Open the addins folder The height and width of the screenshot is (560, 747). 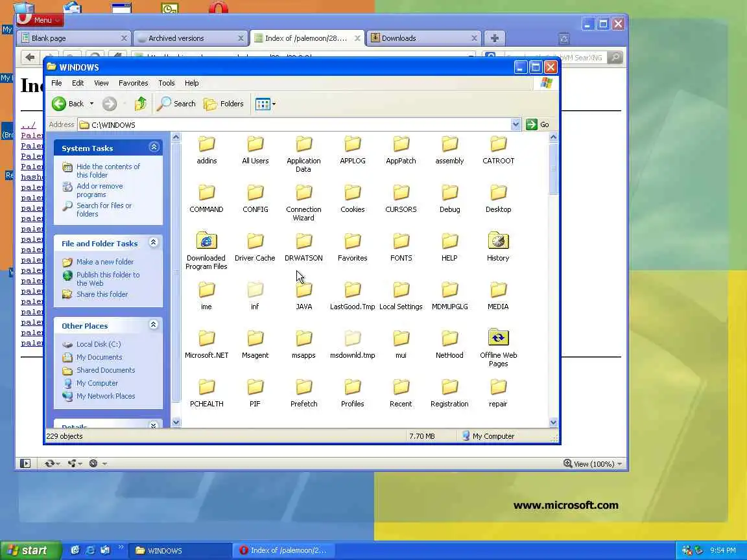click(207, 150)
